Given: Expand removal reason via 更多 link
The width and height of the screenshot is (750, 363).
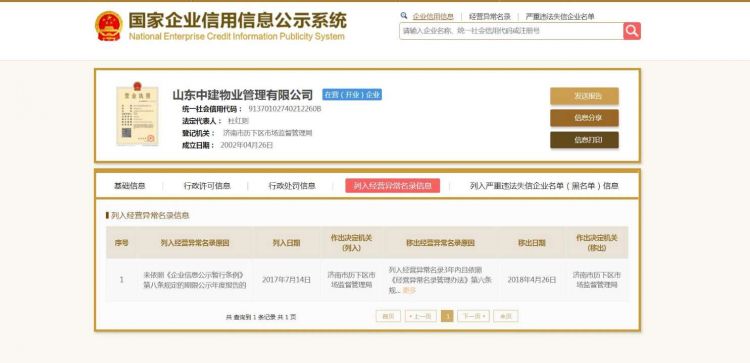Looking at the screenshot, I should (409, 290).
